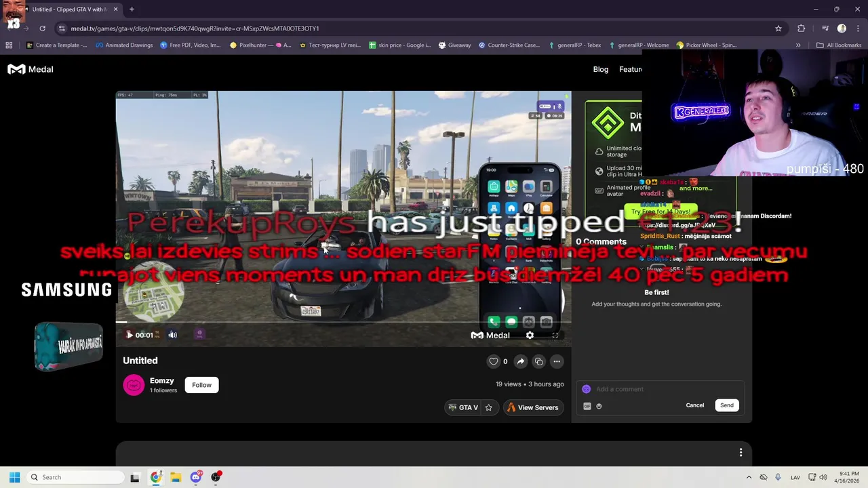Open the GTA V game tag
868x488 pixels.
(x=463, y=407)
